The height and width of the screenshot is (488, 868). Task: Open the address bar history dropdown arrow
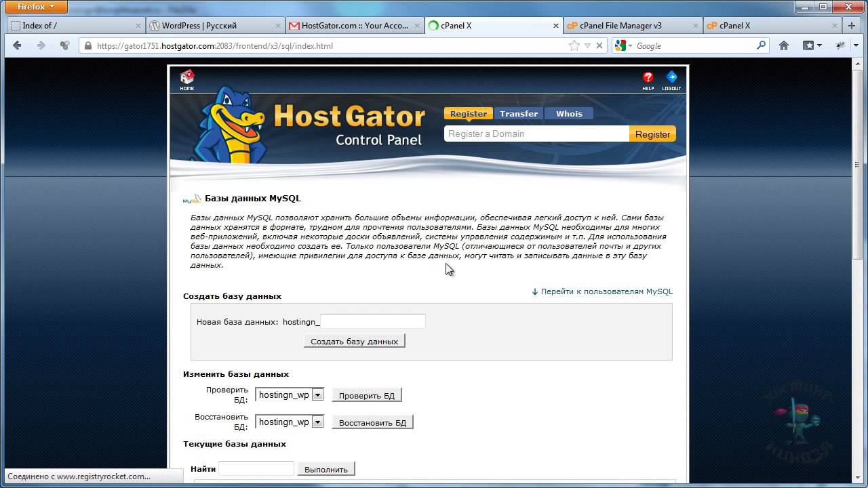pyautogui.click(x=588, y=46)
